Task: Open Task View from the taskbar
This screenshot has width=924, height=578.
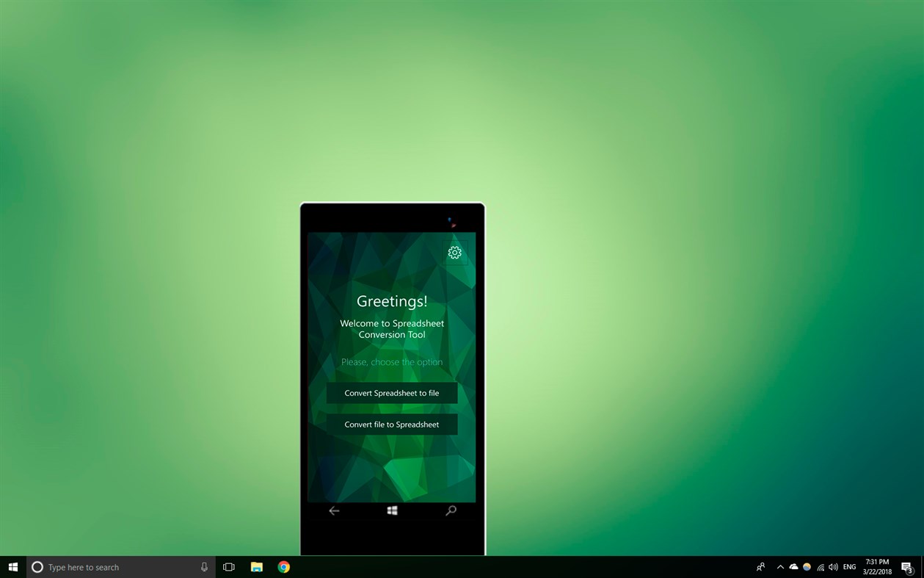Action: (228, 566)
